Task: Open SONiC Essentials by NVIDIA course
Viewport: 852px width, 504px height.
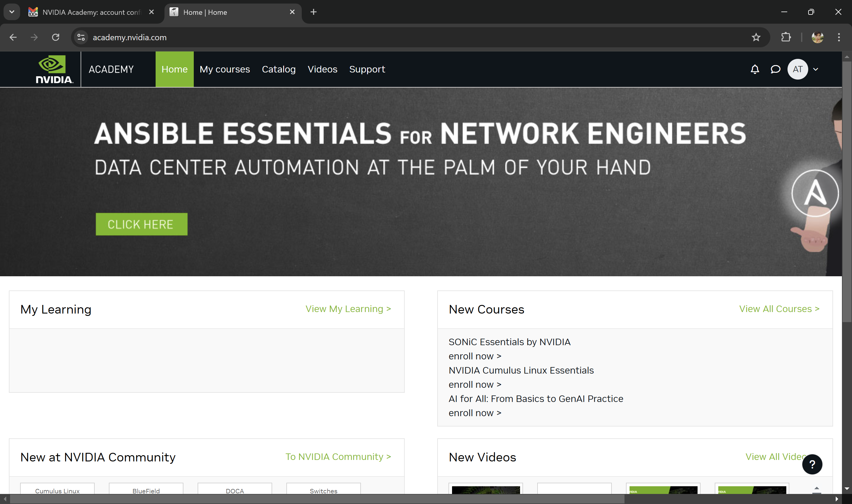Action: (x=509, y=342)
